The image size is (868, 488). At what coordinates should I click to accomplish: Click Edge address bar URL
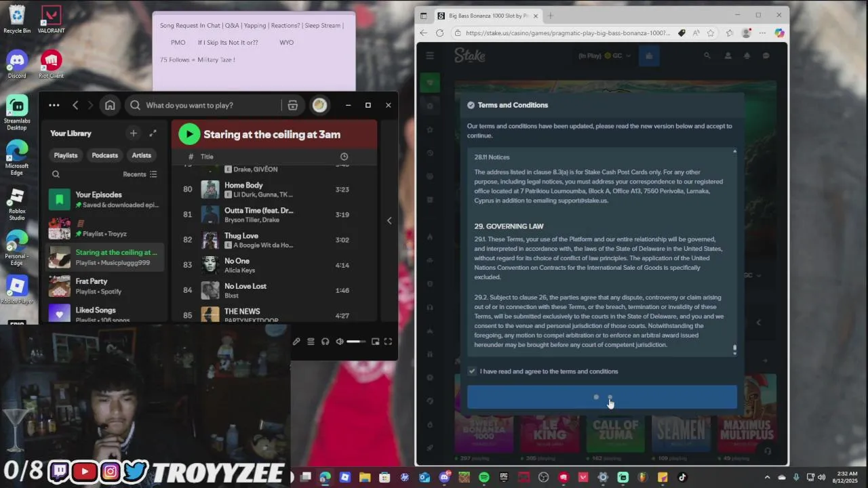[568, 33]
